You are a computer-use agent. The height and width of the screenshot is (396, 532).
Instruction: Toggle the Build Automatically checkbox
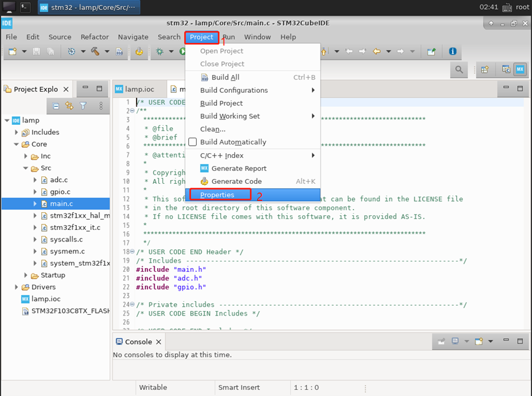coord(193,142)
